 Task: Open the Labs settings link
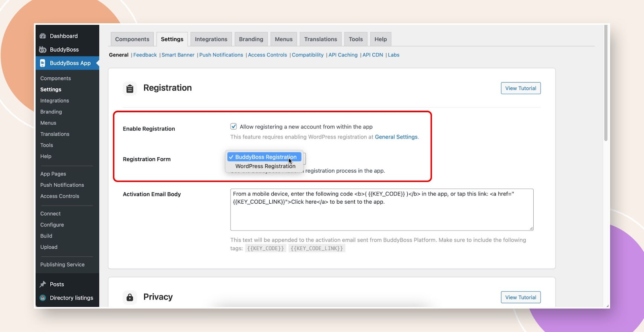point(394,55)
